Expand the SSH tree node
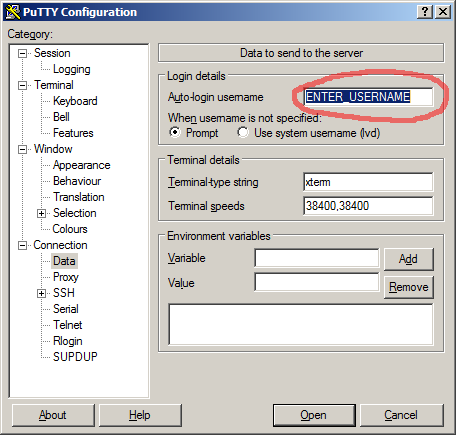This screenshot has height=435, width=456. (x=41, y=293)
